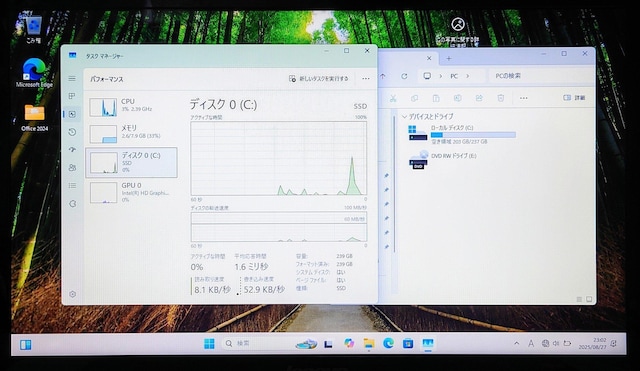This screenshot has width=640, height=371.
Task: Open Task View icon on taskbar
Action: point(328,344)
